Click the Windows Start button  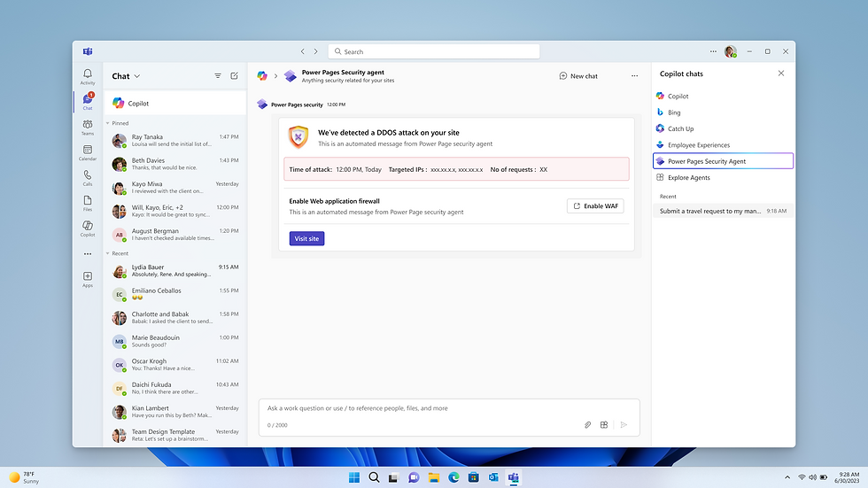pos(354,477)
